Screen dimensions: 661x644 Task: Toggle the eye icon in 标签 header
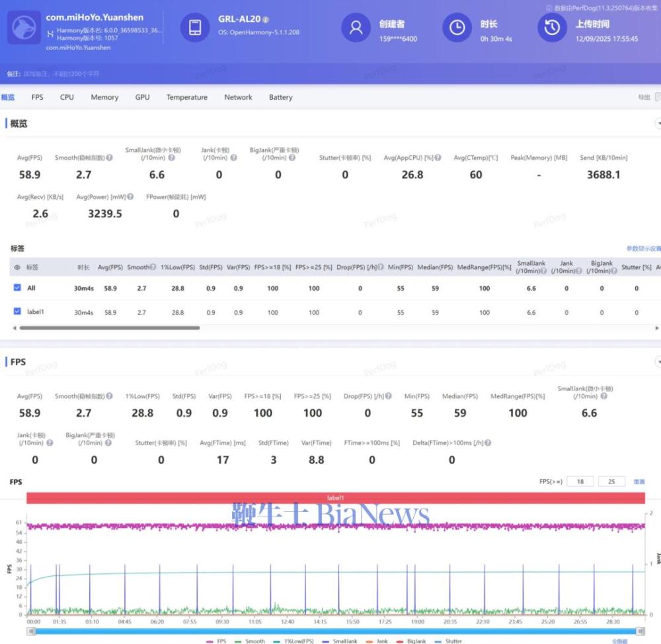(x=17, y=267)
